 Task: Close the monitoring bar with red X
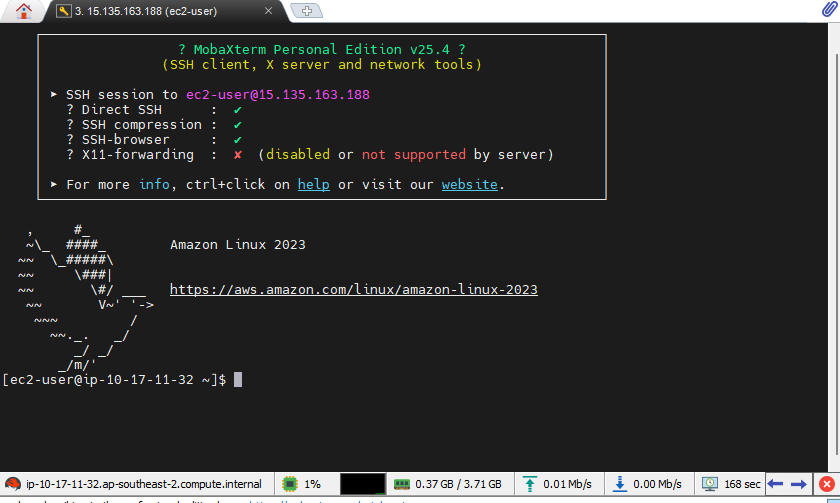click(827, 484)
